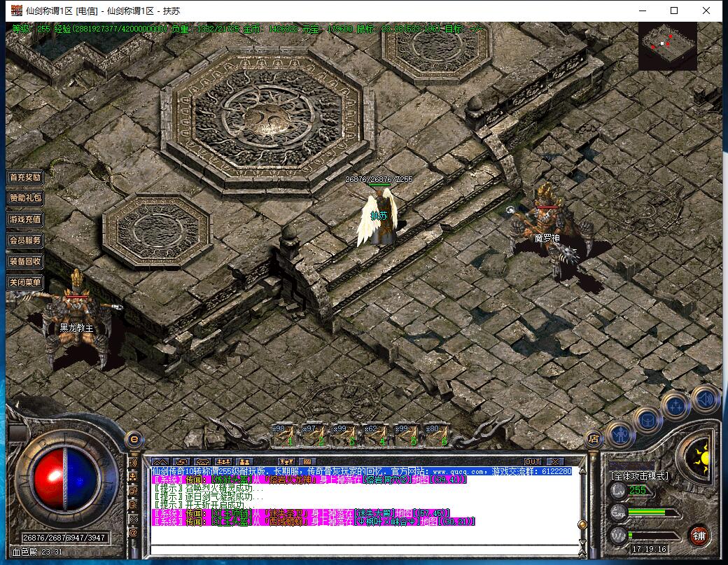The image size is (728, 565).
Task: Use quick-slot item 1 (x98)
Action: (284, 435)
